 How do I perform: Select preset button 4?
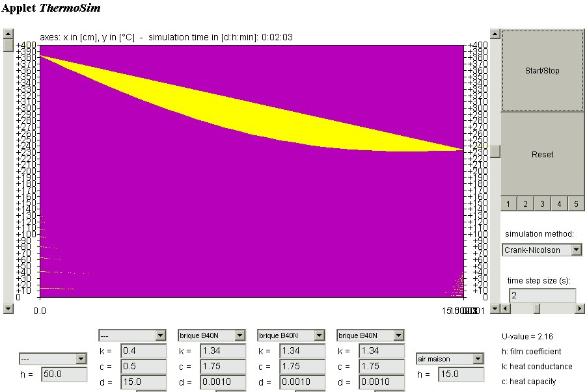pyautogui.click(x=559, y=204)
